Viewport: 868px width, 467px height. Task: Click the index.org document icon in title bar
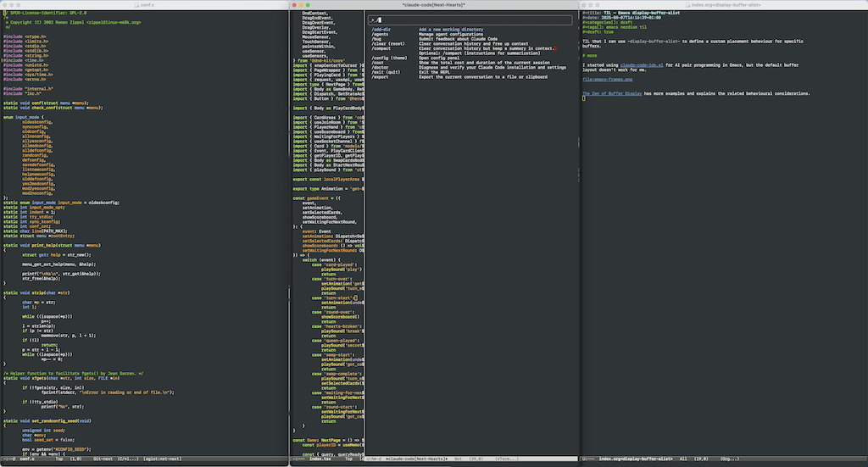click(x=688, y=5)
